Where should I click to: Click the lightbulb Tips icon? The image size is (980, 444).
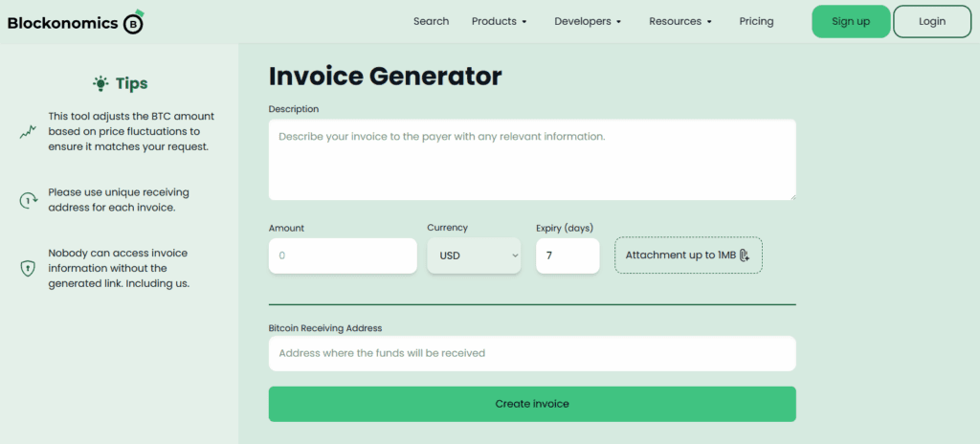point(100,83)
